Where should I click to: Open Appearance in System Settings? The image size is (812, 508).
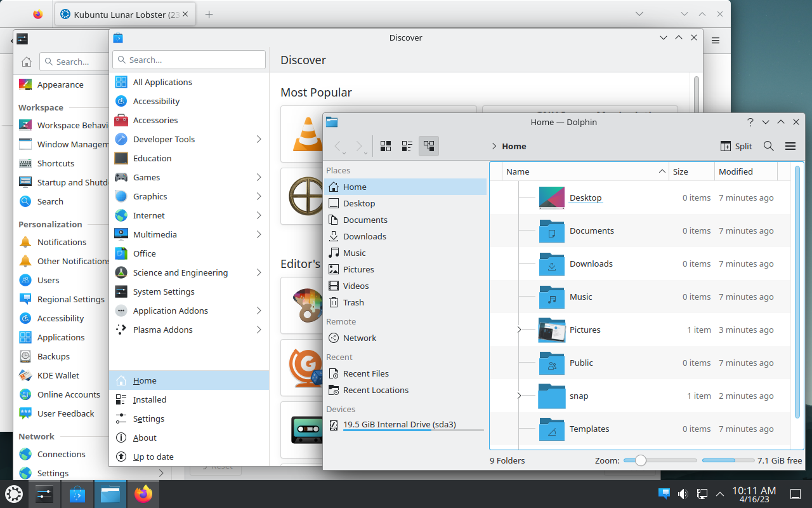pos(61,84)
